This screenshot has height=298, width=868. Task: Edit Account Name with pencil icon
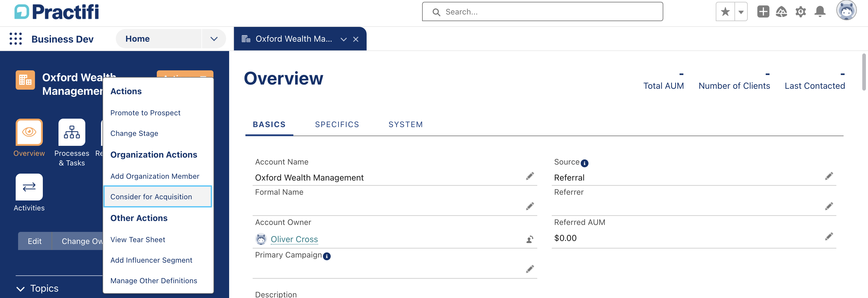[x=530, y=176]
